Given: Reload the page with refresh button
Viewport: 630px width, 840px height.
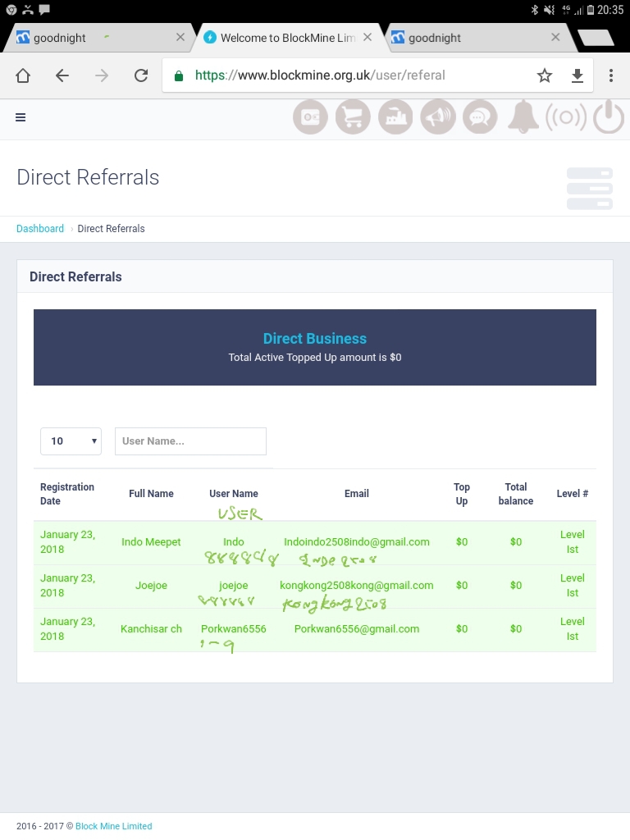Looking at the screenshot, I should click(x=141, y=75).
